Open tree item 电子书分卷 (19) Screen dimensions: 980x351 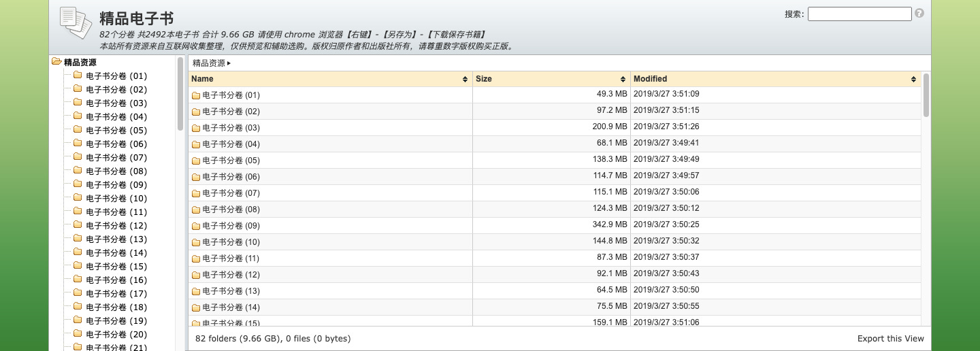[116, 321]
